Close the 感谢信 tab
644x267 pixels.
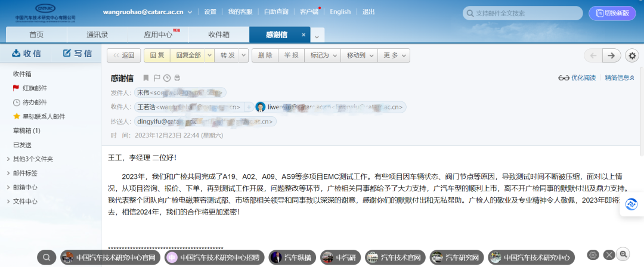coord(304,35)
